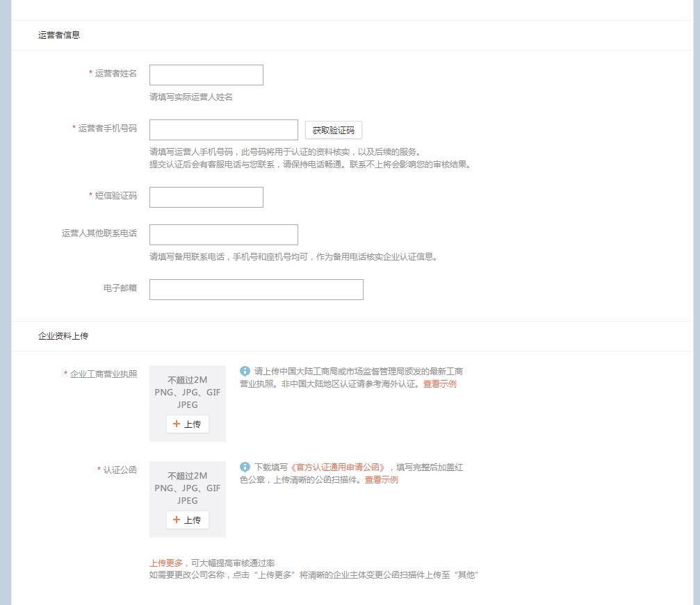
Task: Open the 查看示例 link for 认证公函
Action: (381, 479)
